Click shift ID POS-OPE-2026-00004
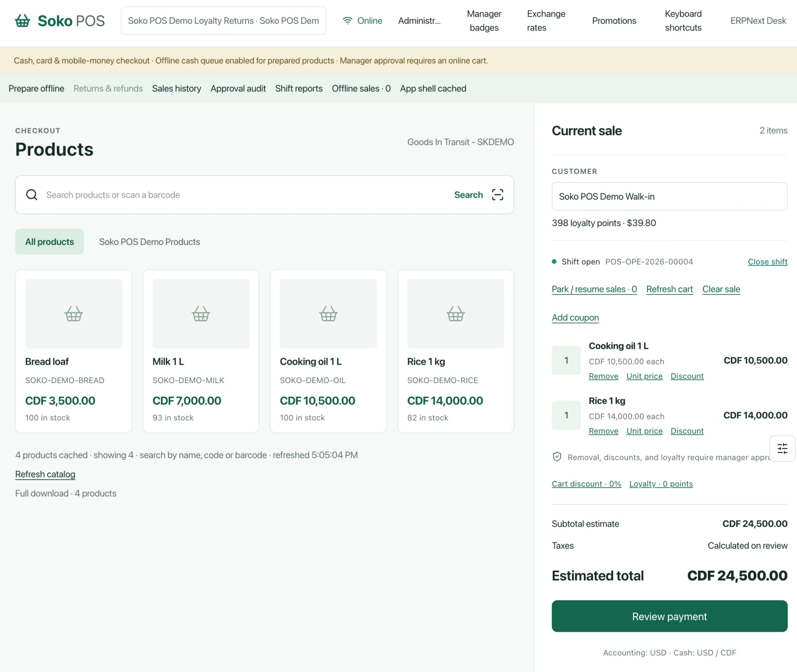Image resolution: width=797 pixels, height=672 pixels. [x=649, y=262]
